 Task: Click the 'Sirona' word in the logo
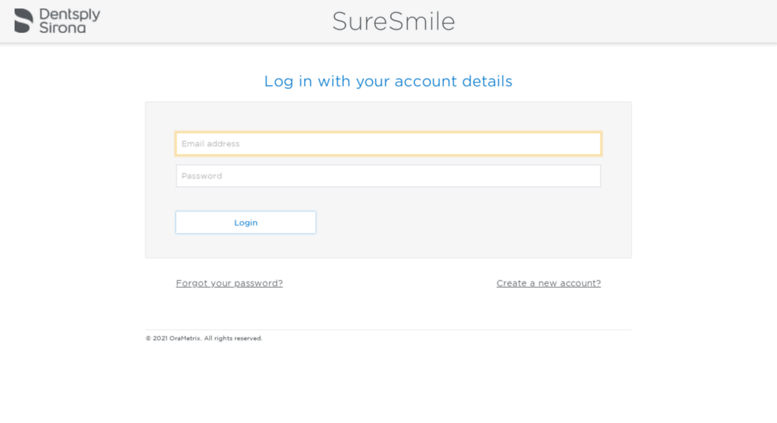click(62, 28)
